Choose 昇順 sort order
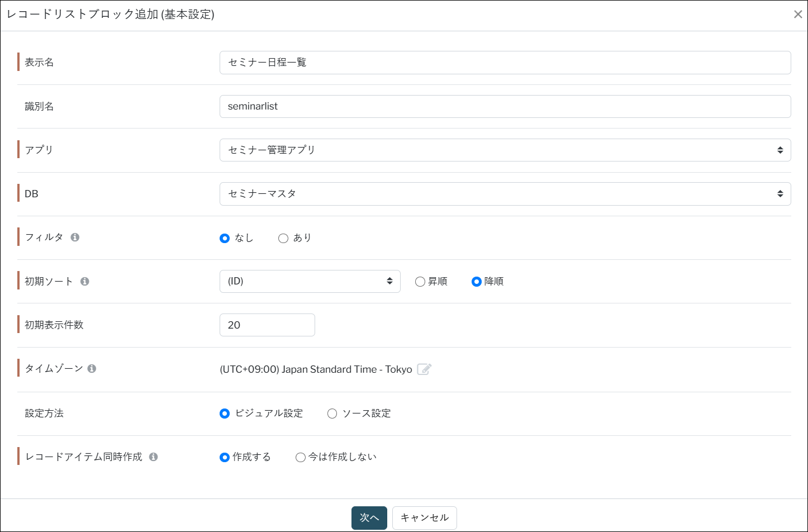This screenshot has width=808, height=532. click(x=420, y=282)
